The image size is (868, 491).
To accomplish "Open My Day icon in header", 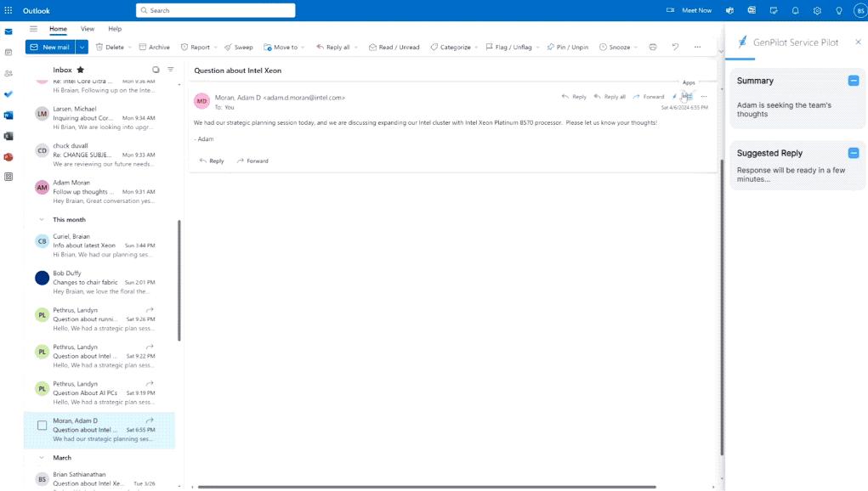I will (774, 10).
